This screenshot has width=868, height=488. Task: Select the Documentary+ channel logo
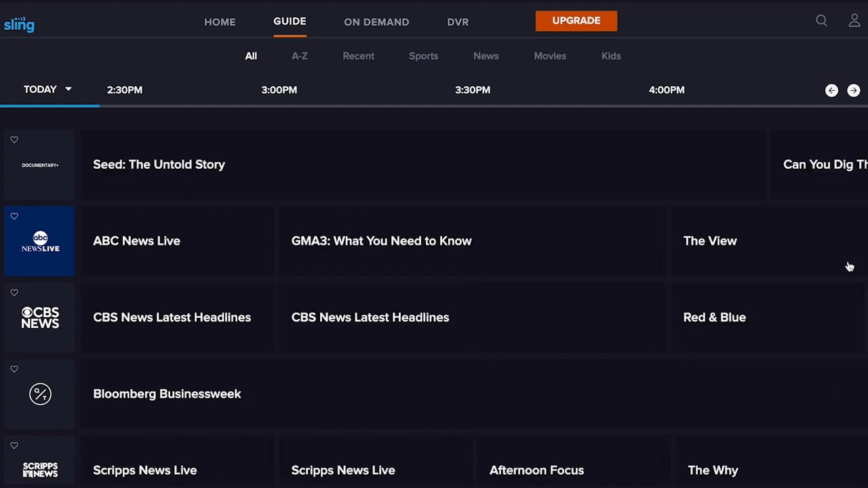[39, 164]
